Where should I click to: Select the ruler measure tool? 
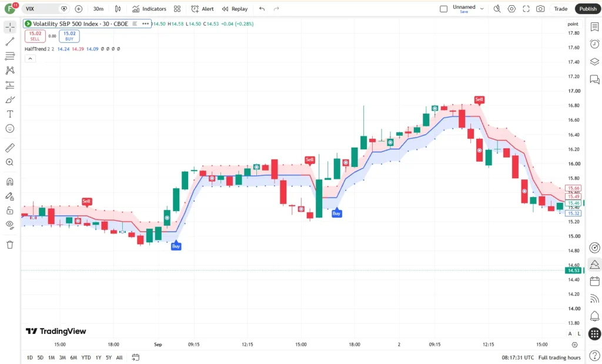10,148
